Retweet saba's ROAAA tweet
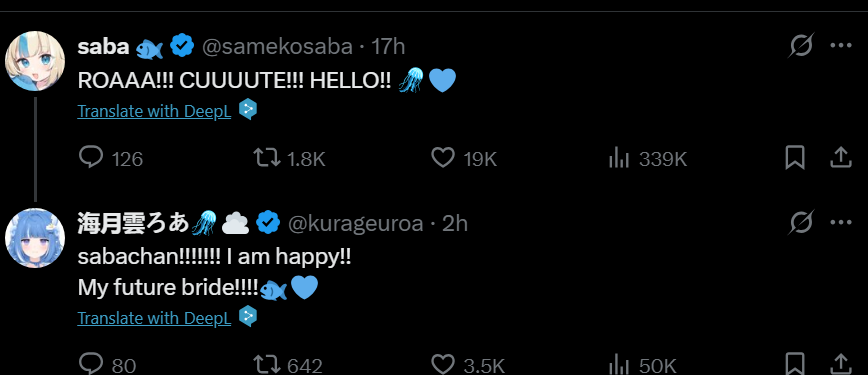Screen dimensions: 868x375 click(289, 159)
